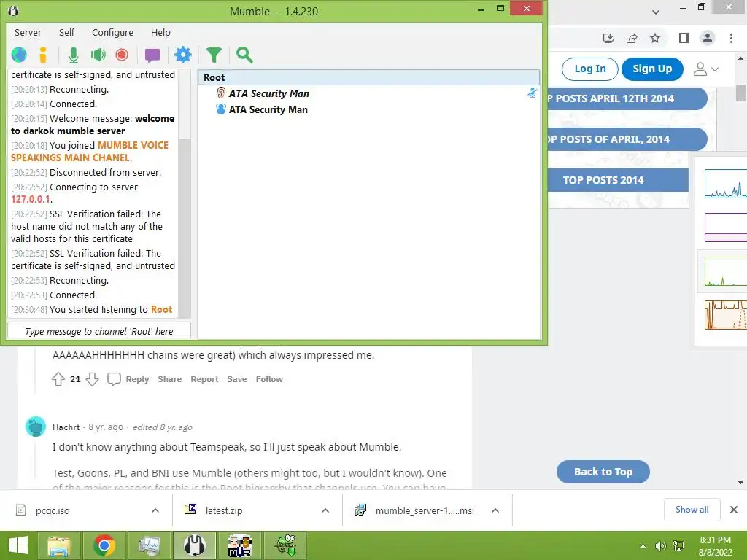Click Reply under the 21-point comment

[x=128, y=379]
